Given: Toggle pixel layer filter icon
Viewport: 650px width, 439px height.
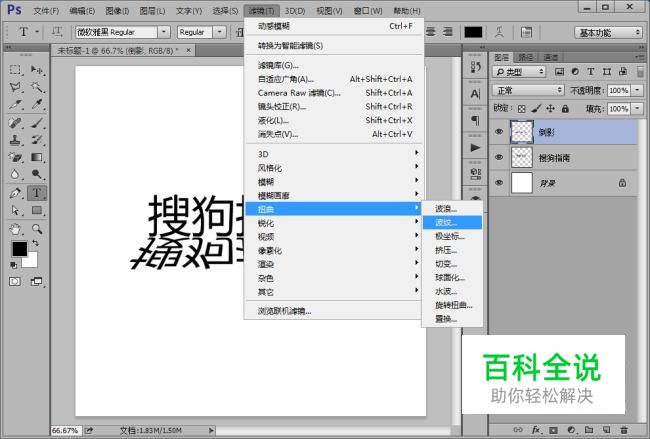Looking at the screenshot, I should tap(559, 72).
